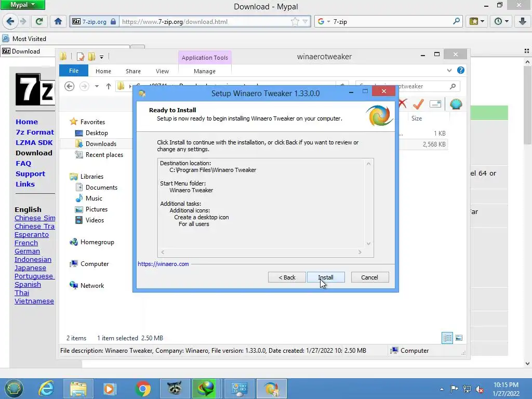Open the FAQ link on 7-zip page

[x=23, y=164]
